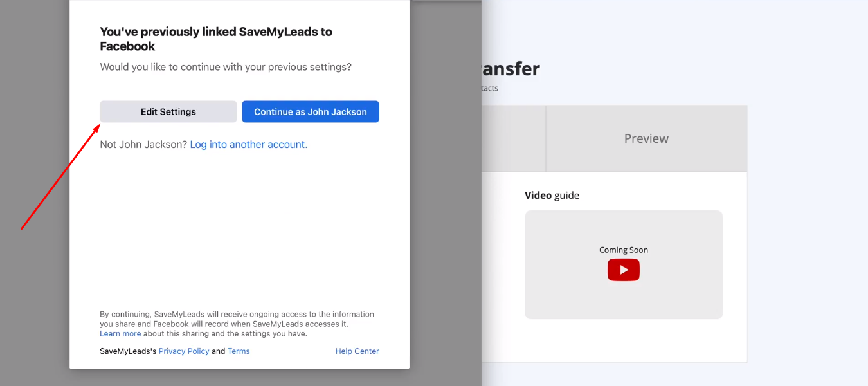Click Continue as John Jackson button
This screenshot has height=386, width=868.
pos(311,111)
